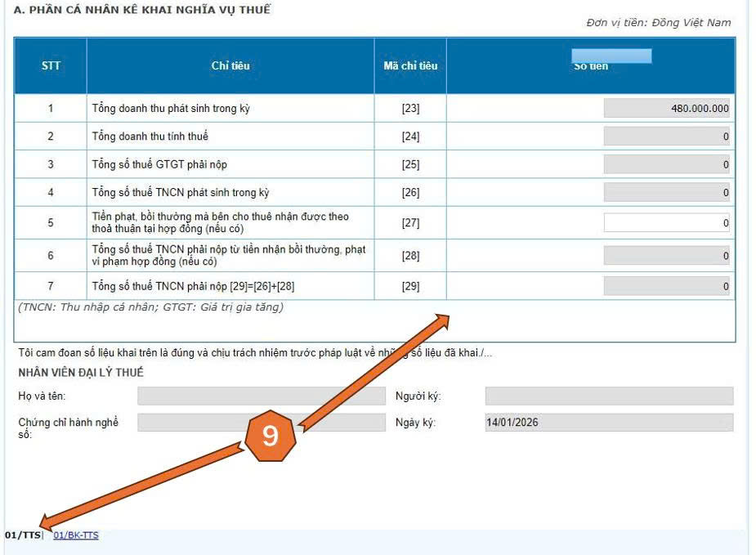Click the 'Họ và tên' input field
Viewport: 756px width, 555px height.
[x=260, y=396]
